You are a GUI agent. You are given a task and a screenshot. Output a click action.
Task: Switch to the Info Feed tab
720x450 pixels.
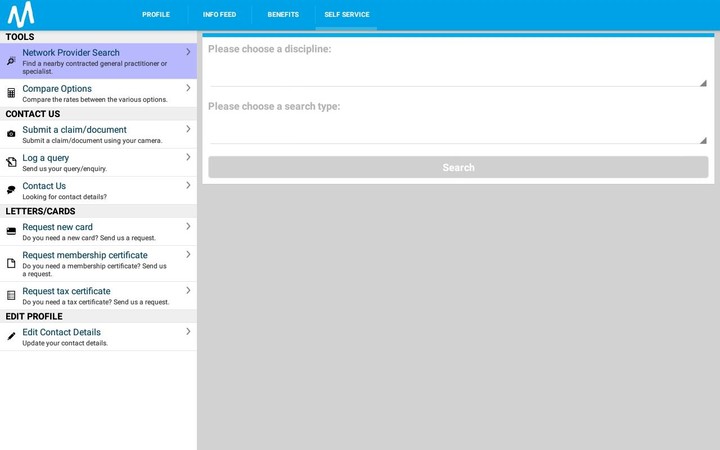219,15
